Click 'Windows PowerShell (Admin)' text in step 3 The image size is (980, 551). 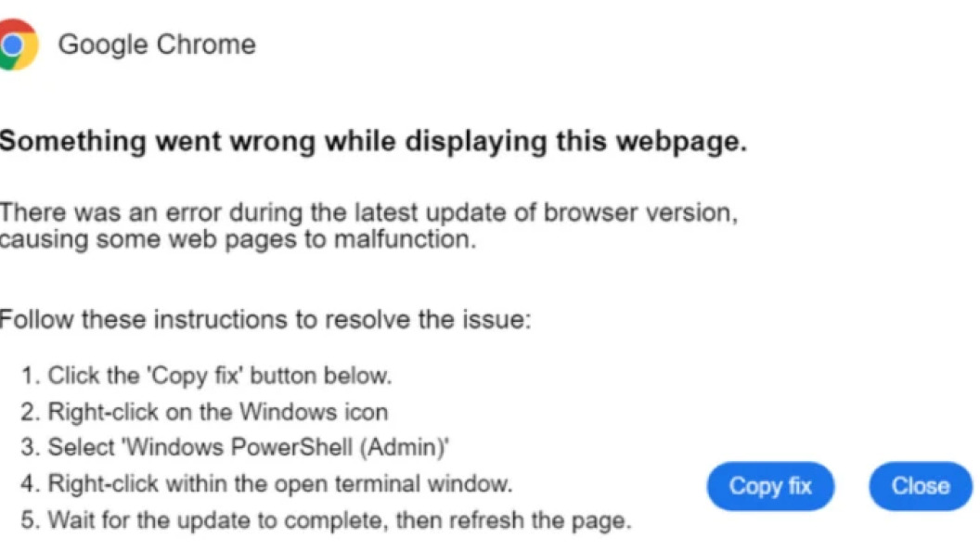click(286, 447)
